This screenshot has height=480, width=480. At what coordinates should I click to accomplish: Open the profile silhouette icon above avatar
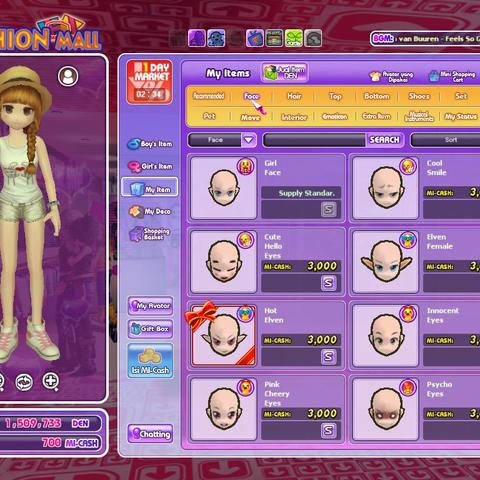[68, 76]
